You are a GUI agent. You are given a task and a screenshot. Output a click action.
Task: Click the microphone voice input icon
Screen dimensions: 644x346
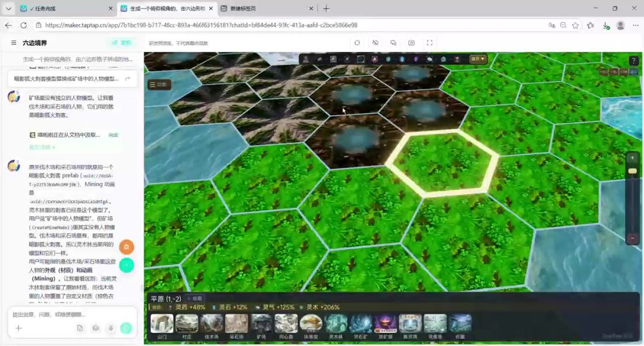[x=111, y=328]
